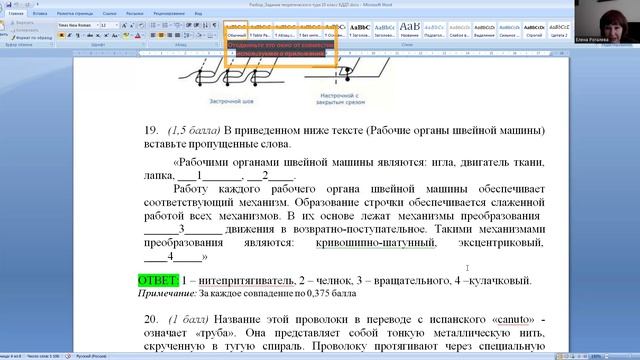Open the Times New Roman font dropdown

pos(98,25)
